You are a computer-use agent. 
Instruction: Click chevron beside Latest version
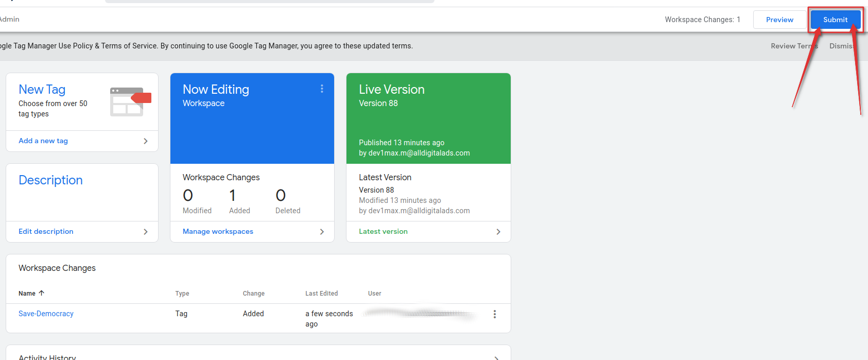498,232
